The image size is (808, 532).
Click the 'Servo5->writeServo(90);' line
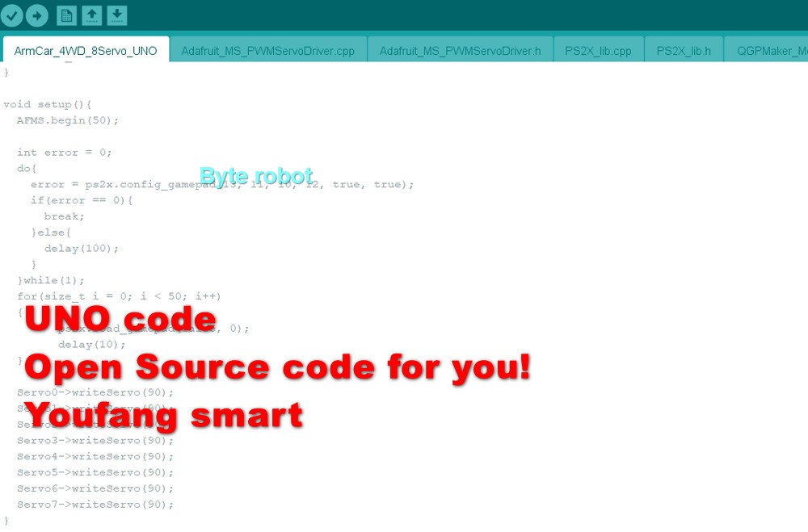pos(95,472)
